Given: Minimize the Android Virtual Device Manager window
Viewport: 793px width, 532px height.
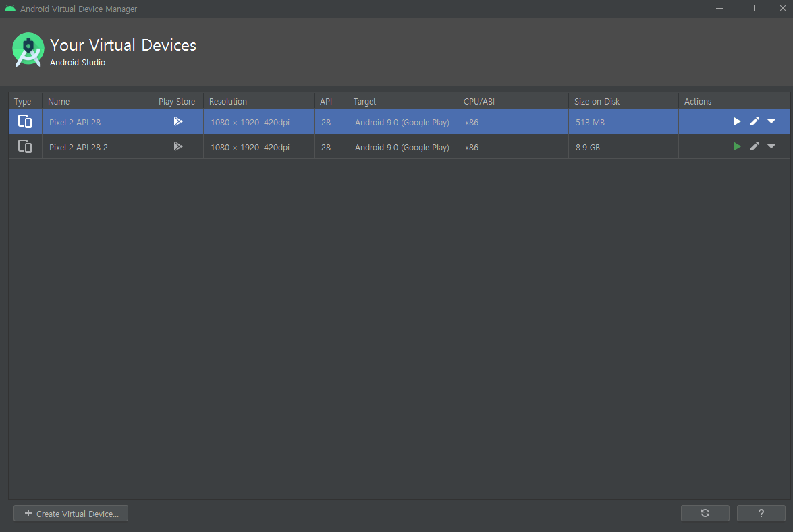Looking at the screenshot, I should point(719,9).
